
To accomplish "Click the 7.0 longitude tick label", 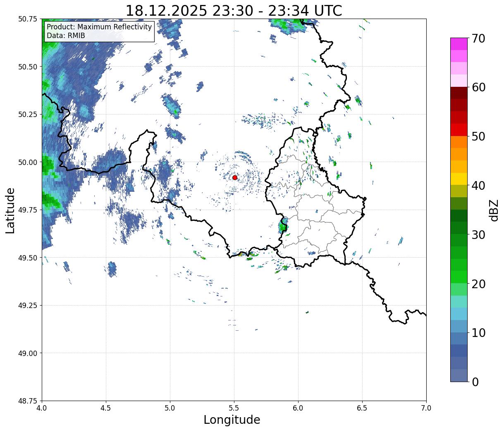I will click(x=426, y=408).
